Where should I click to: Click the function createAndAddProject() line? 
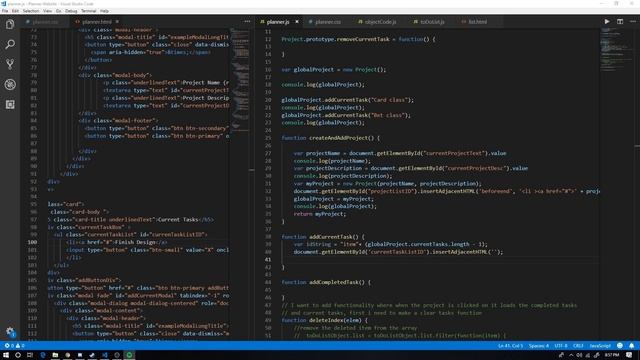tap(331, 138)
